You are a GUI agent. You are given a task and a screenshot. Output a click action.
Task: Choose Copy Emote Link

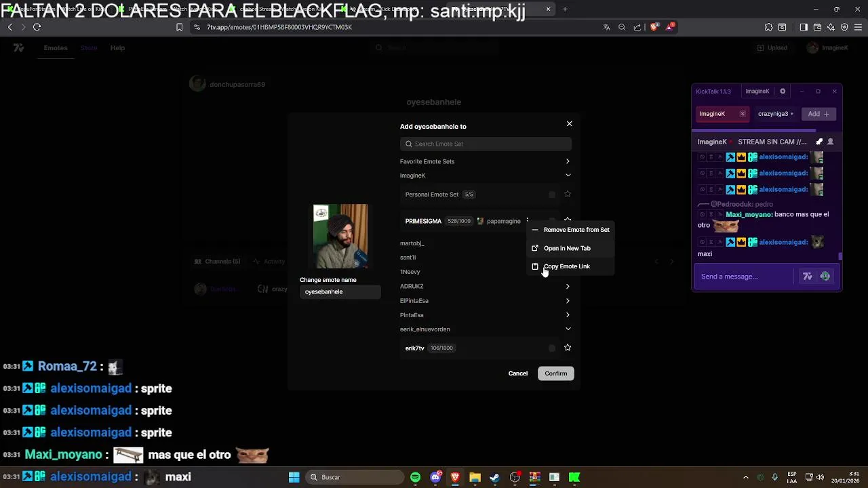(570, 266)
